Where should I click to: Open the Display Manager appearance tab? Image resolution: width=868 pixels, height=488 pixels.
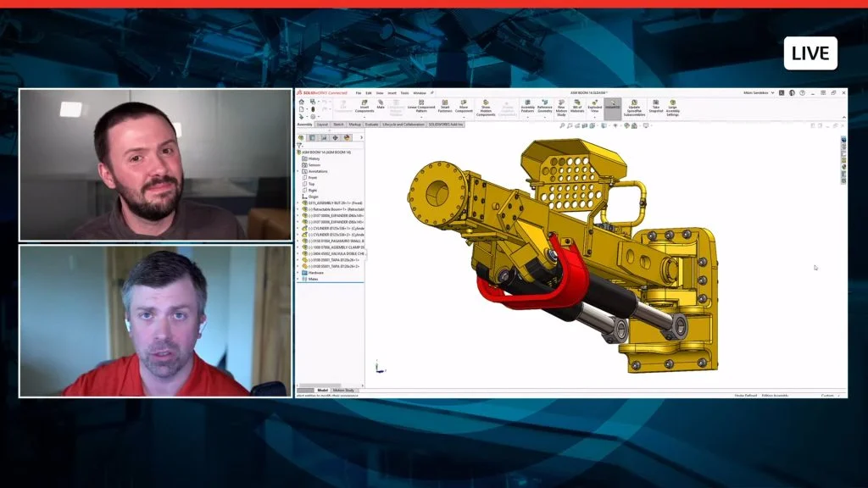click(x=348, y=137)
